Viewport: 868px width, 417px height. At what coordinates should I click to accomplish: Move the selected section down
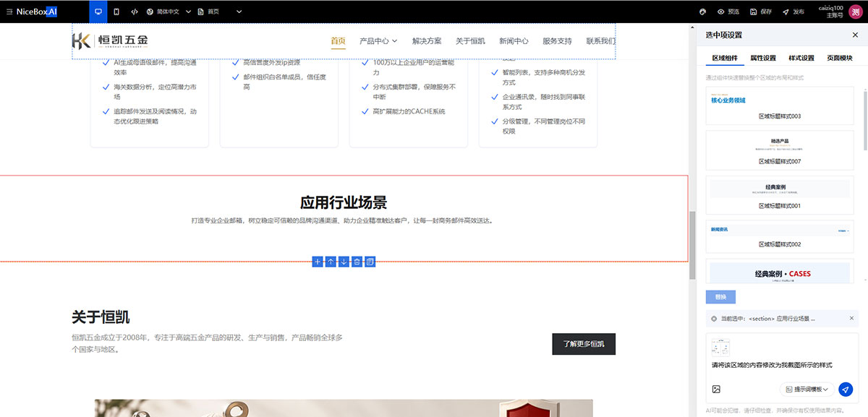(344, 261)
